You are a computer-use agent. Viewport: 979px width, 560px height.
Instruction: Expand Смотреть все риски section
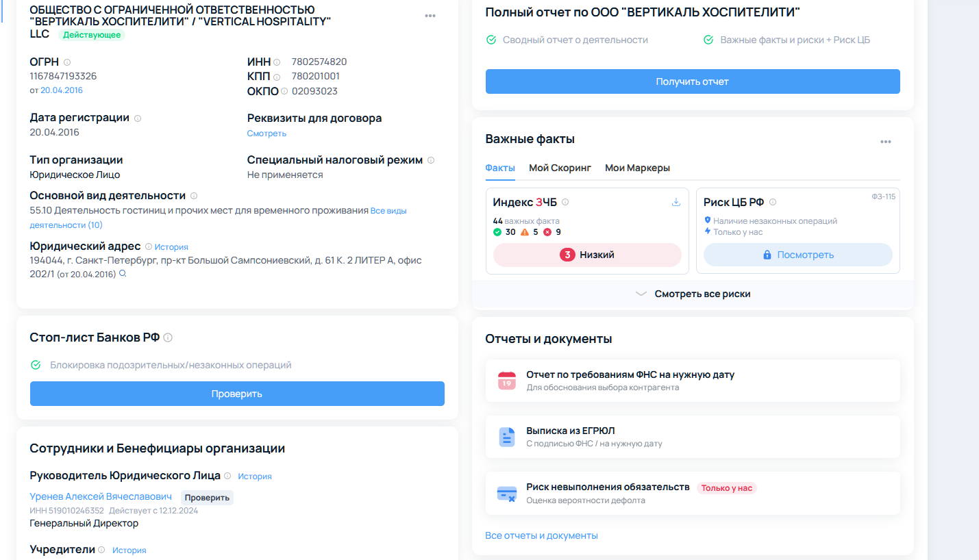pyautogui.click(x=693, y=294)
